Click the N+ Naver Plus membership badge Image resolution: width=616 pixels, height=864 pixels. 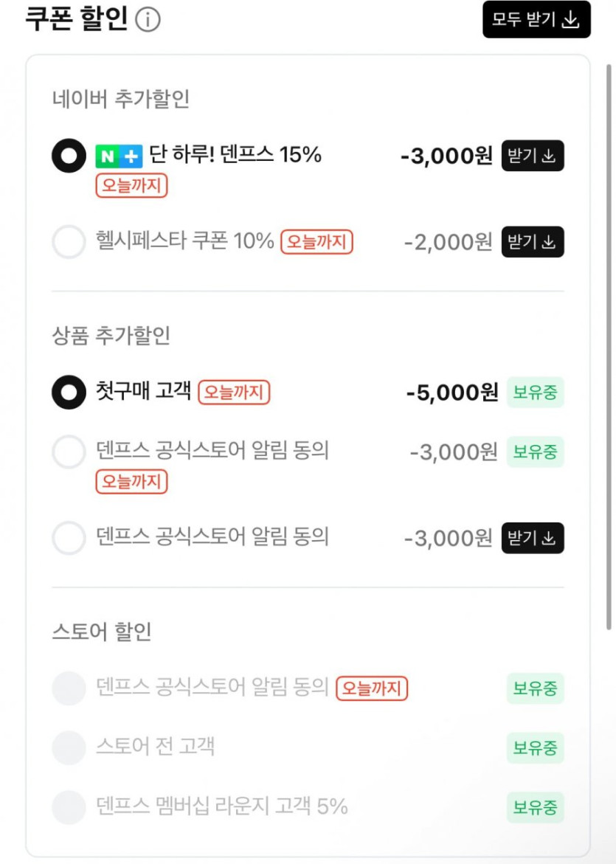click(119, 156)
